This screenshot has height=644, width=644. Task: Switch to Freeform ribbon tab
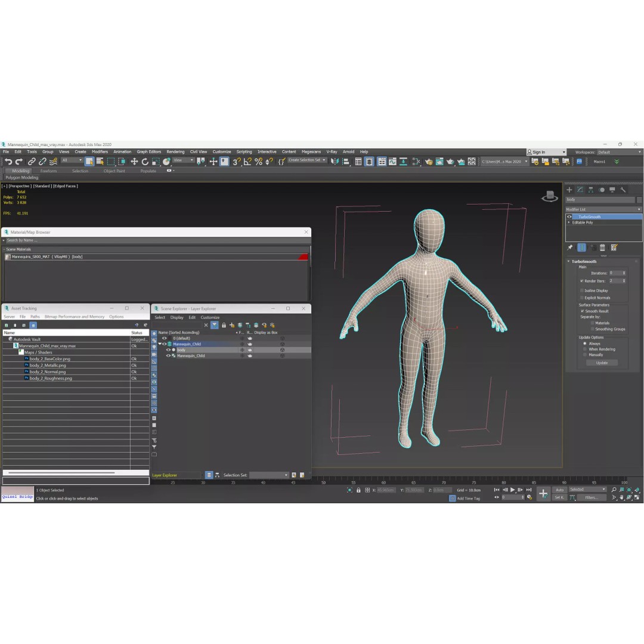[48, 171]
